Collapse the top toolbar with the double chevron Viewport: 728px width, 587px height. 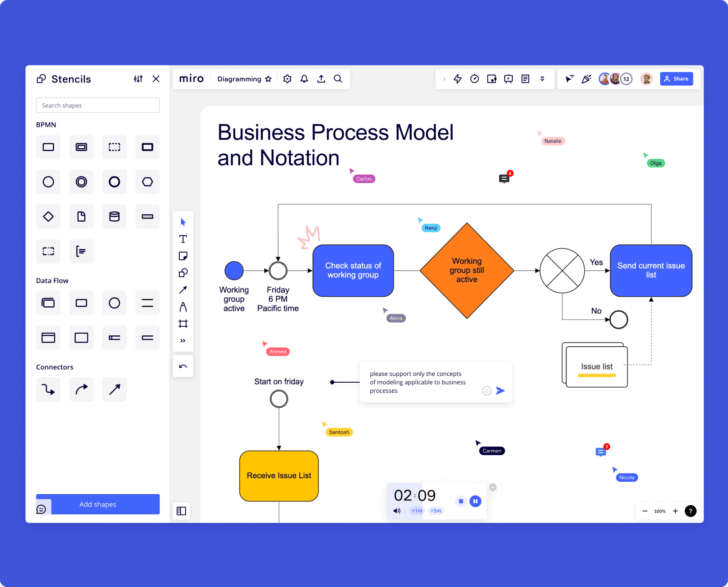[x=542, y=78]
